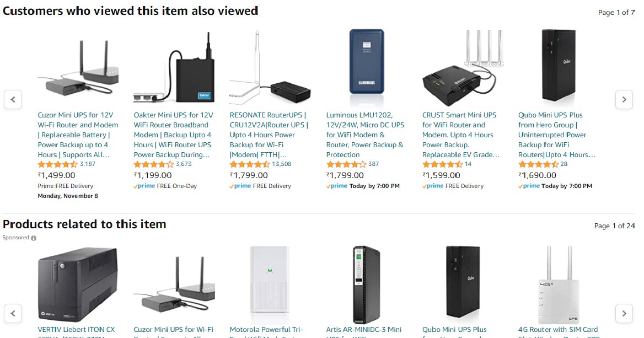Open star rating of Cuzor Mini UPS

(x=57, y=164)
